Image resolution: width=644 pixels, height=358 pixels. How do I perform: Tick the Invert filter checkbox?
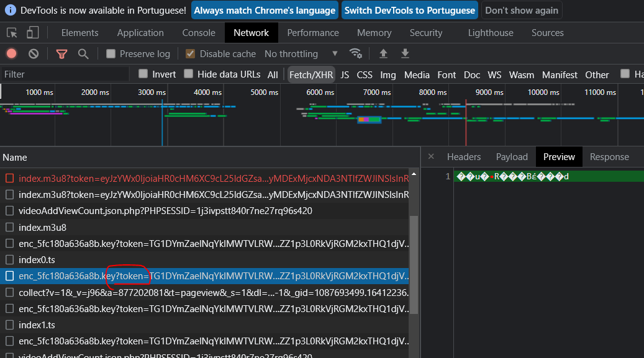[x=143, y=73]
